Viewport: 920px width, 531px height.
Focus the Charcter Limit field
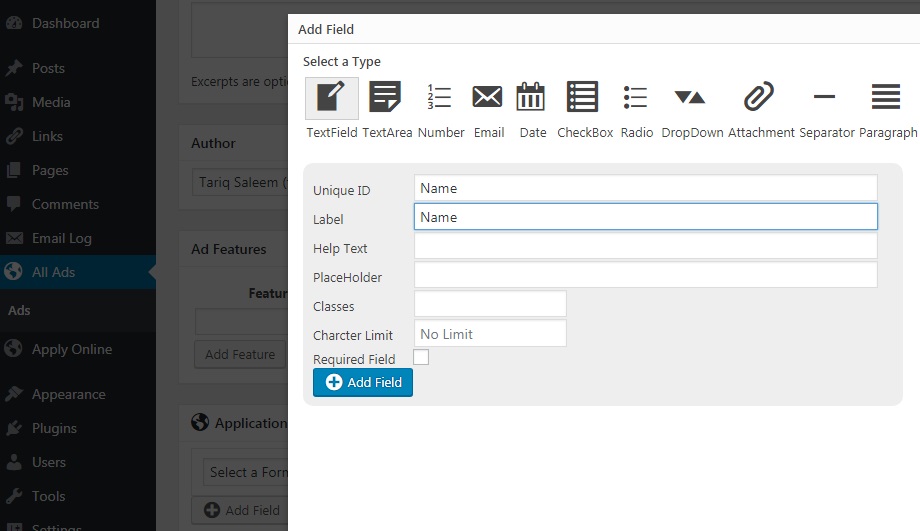point(490,333)
